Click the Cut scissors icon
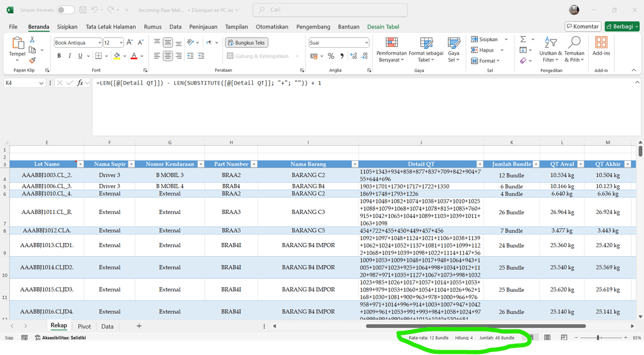This screenshot has width=644, height=355. click(x=32, y=39)
